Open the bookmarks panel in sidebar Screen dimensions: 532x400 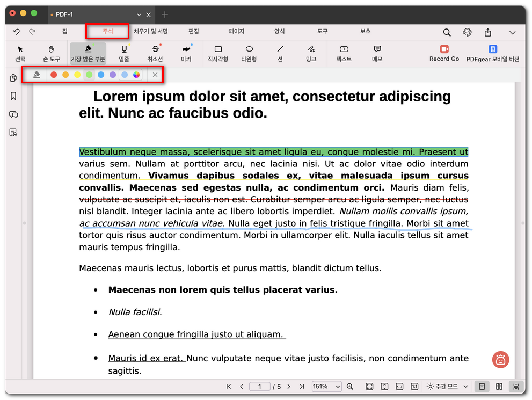[13, 96]
